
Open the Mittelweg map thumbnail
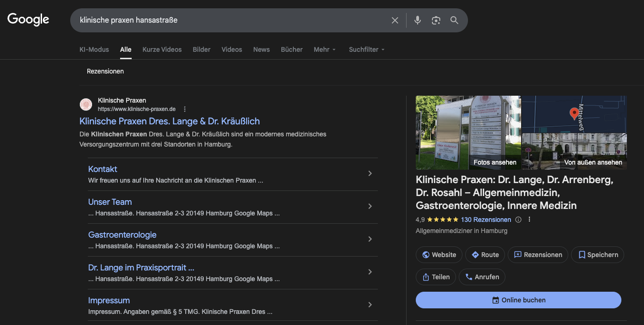pyautogui.click(x=574, y=114)
